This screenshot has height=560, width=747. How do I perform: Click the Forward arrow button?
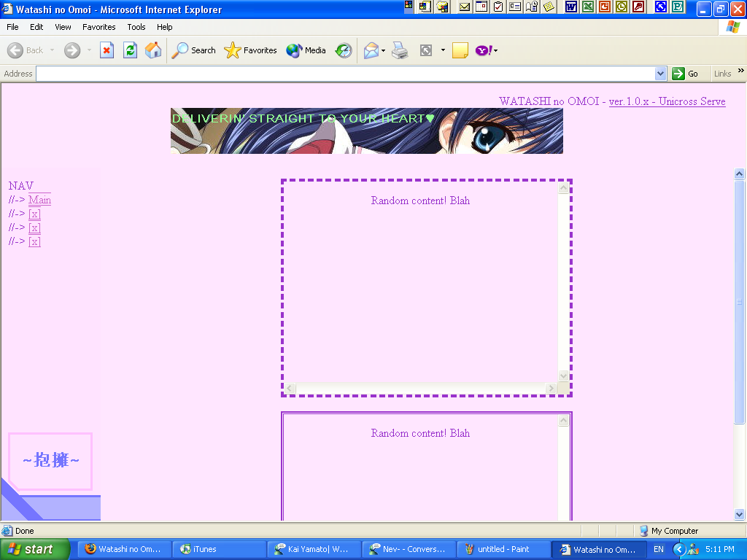click(72, 50)
